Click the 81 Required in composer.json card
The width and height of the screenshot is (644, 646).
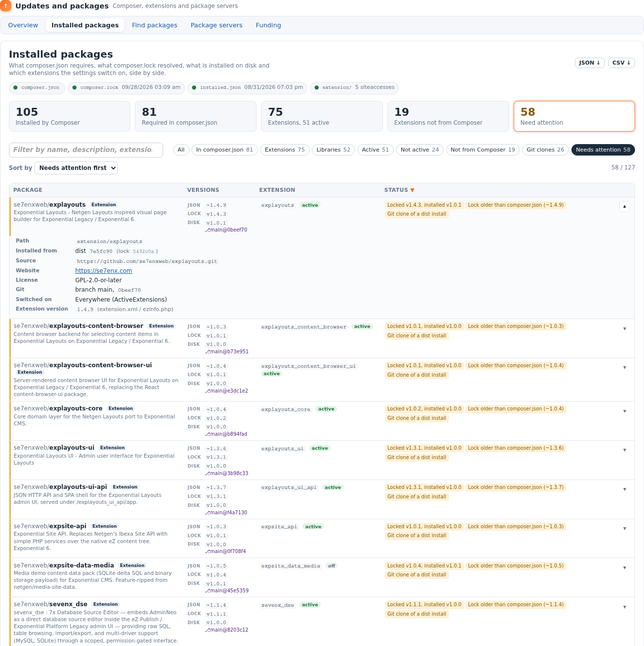point(196,116)
